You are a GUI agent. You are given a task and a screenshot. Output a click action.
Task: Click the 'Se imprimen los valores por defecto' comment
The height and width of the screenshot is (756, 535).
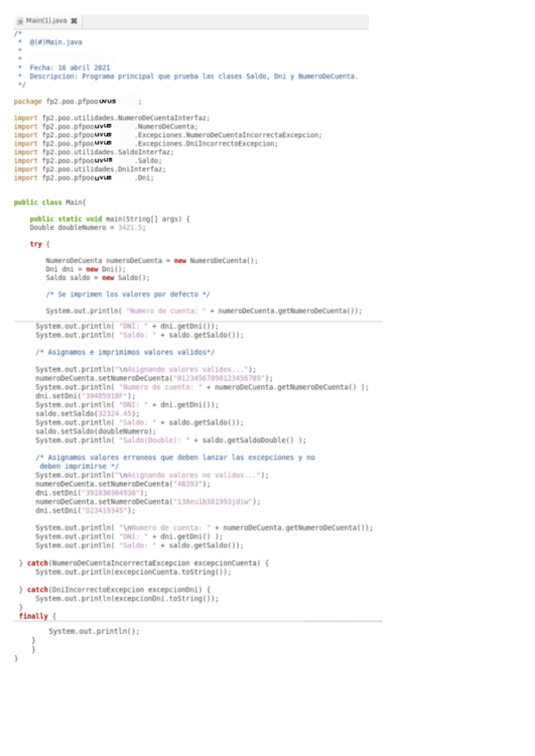point(128,294)
